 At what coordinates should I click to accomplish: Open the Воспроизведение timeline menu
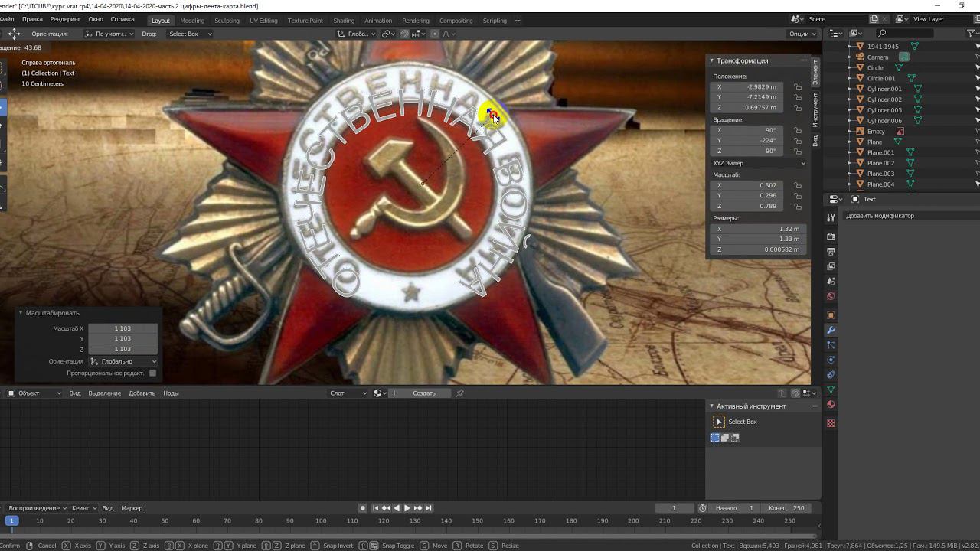[36, 508]
